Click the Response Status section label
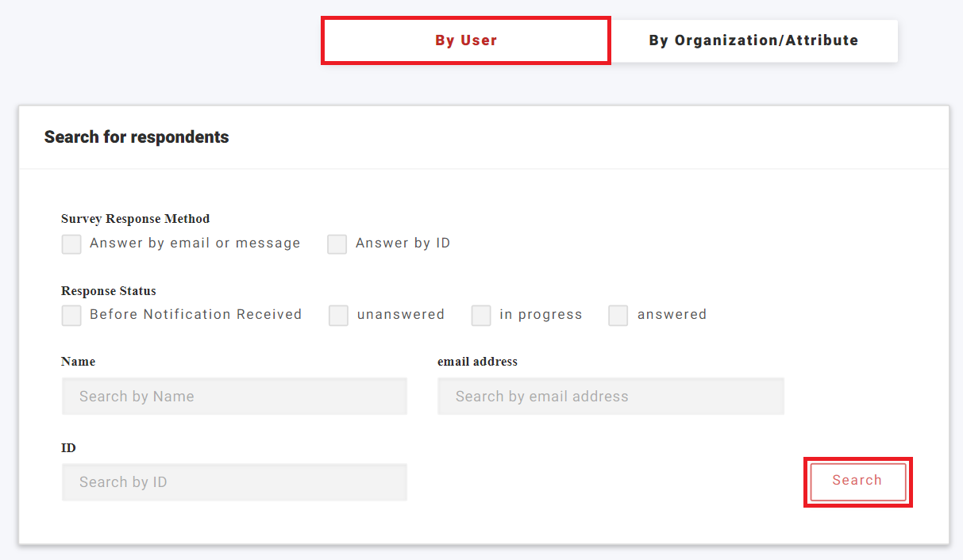This screenshot has width=963, height=560. 109,291
